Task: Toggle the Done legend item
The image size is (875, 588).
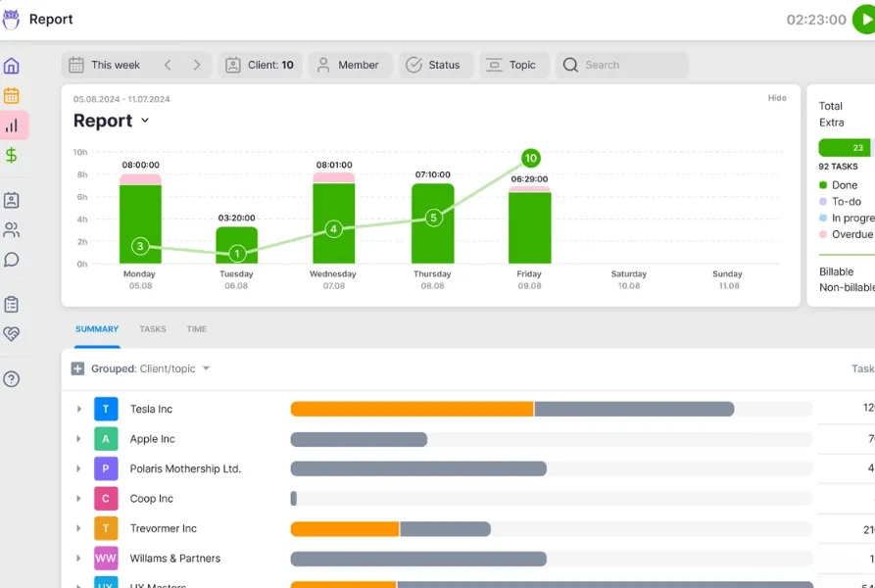Action: (x=838, y=185)
